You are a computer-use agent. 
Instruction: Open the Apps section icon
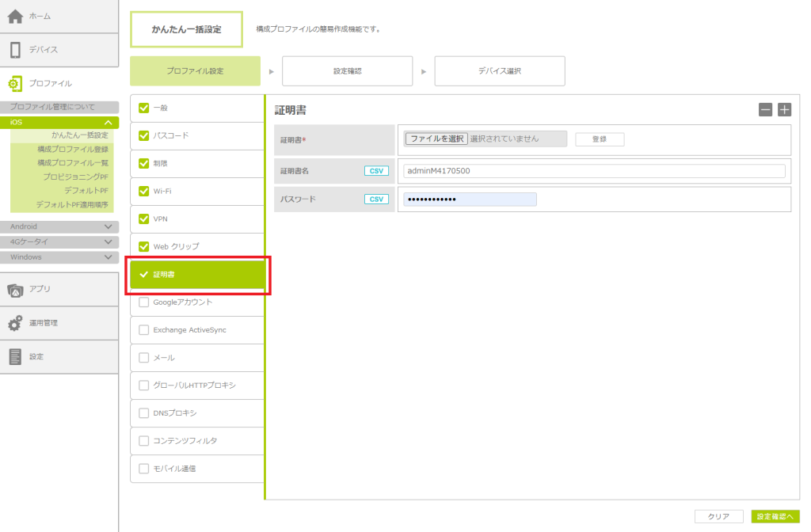tap(15, 290)
